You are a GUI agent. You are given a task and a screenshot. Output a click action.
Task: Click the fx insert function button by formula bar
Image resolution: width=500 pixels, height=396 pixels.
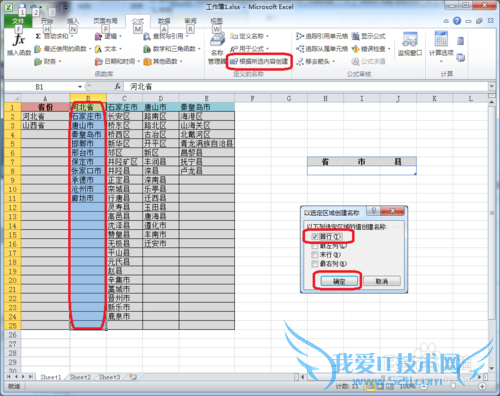point(117,87)
